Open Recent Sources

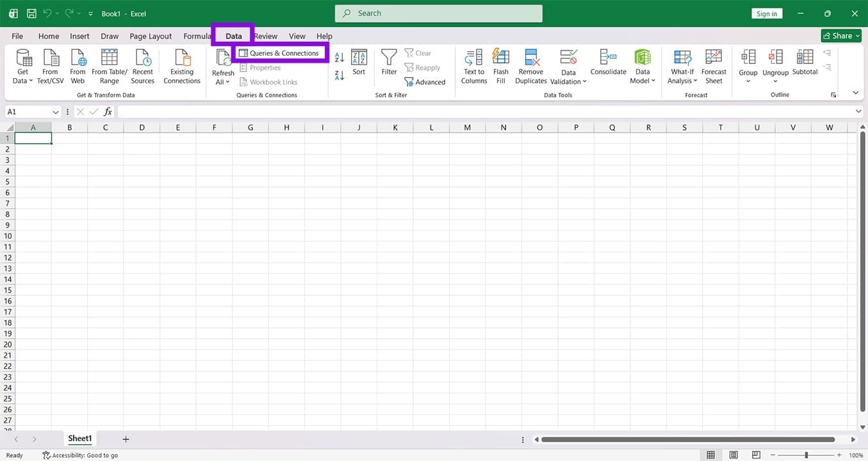click(143, 67)
